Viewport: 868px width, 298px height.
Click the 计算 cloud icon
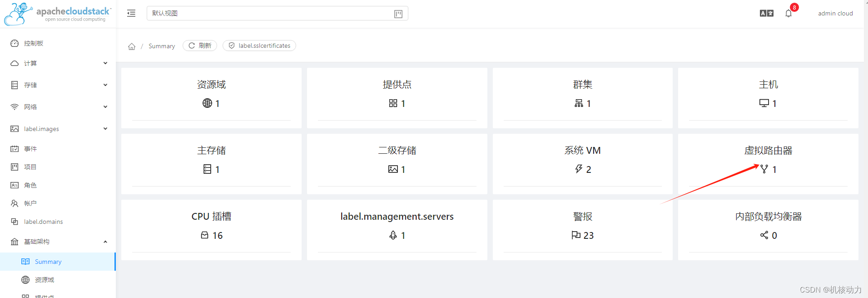tap(15, 63)
